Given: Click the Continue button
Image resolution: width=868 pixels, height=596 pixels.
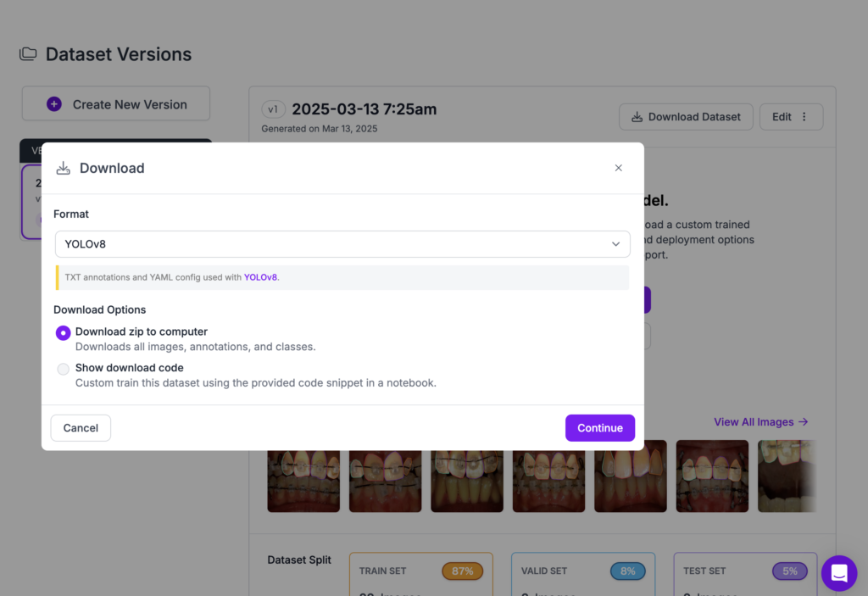Looking at the screenshot, I should [599, 428].
